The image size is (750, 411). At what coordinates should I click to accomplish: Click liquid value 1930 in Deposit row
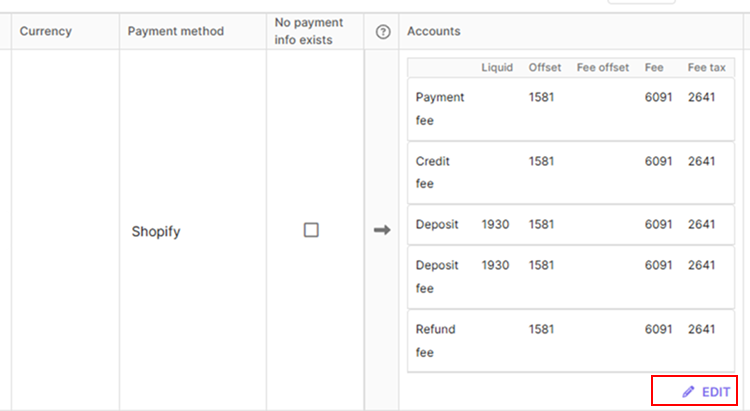pos(495,224)
